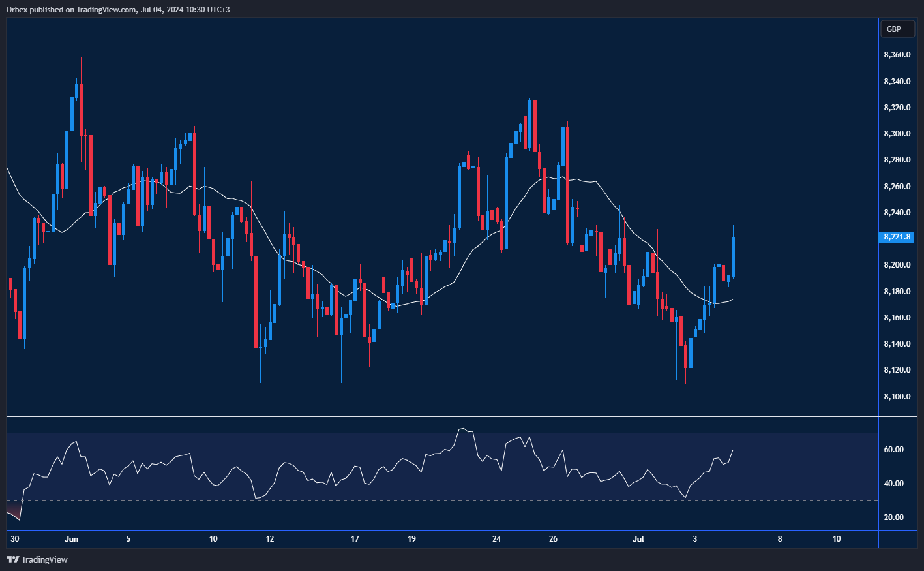
Task: Click the Jul label on the time axis
Action: [x=638, y=539]
